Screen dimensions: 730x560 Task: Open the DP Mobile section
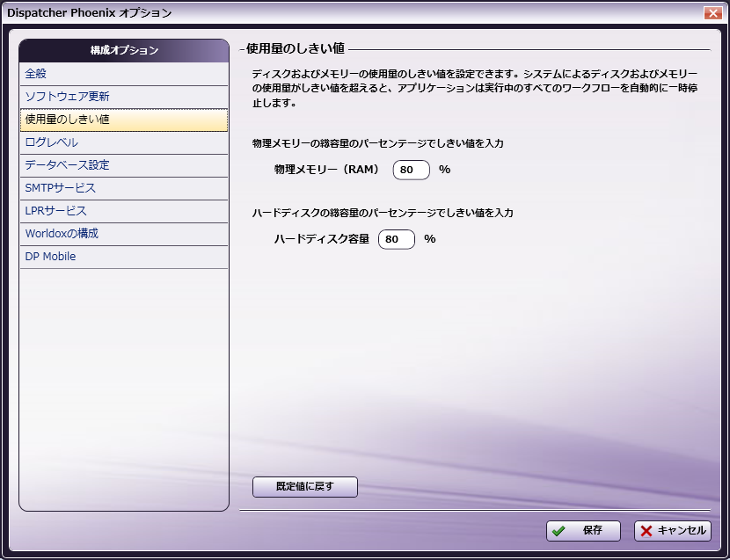124,257
